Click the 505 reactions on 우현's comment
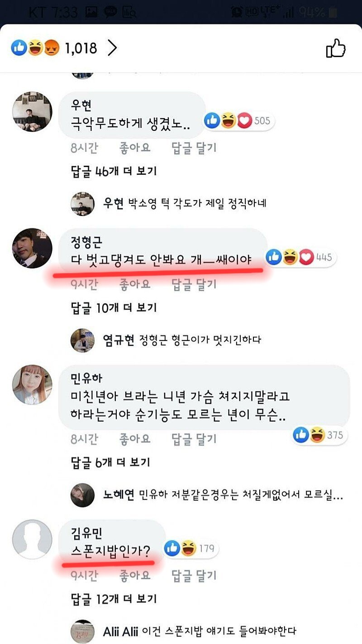Image resolution: width=362 pixels, height=644 pixels. [x=239, y=121]
